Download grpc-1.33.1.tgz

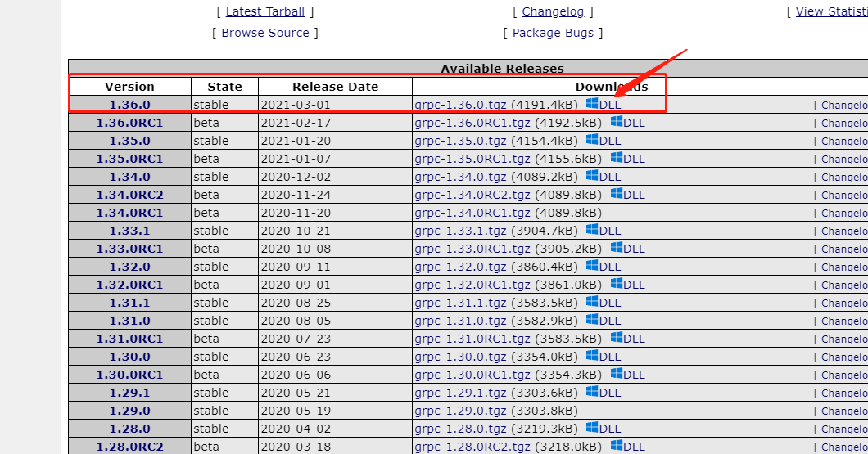(460, 231)
